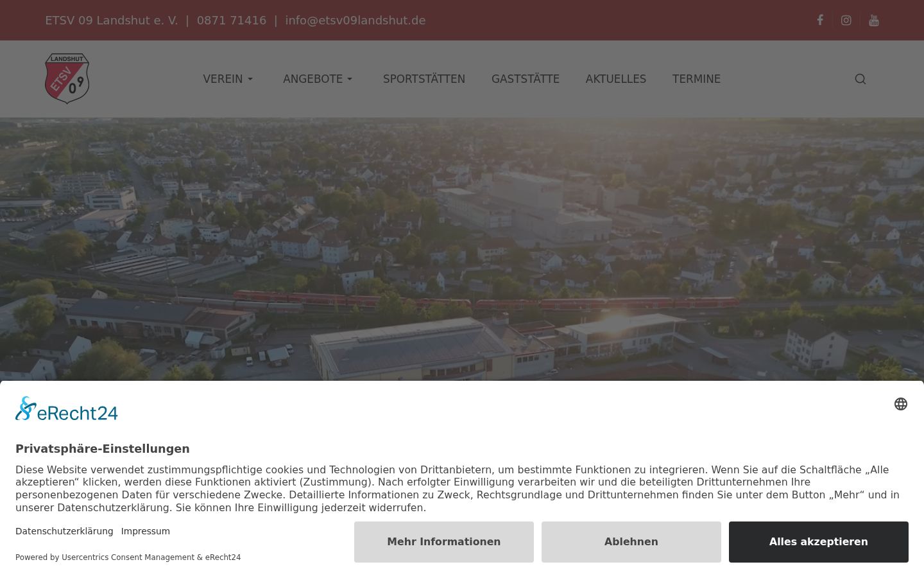Click the aerial city hero image
The height and width of the screenshot is (578, 924).
[x=462, y=249]
